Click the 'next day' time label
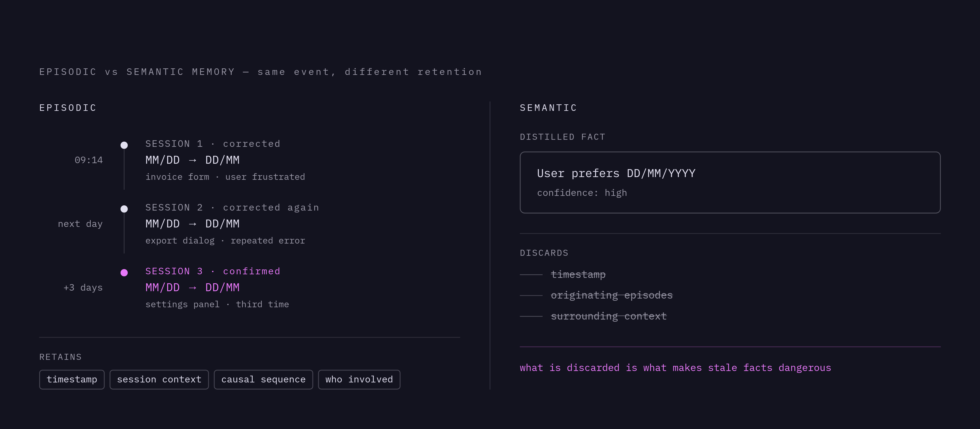 tap(80, 224)
